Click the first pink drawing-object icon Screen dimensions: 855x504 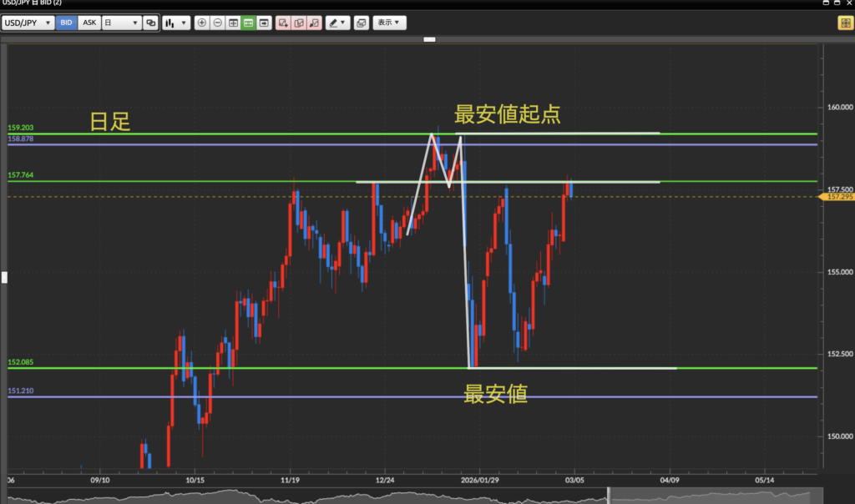coord(283,23)
